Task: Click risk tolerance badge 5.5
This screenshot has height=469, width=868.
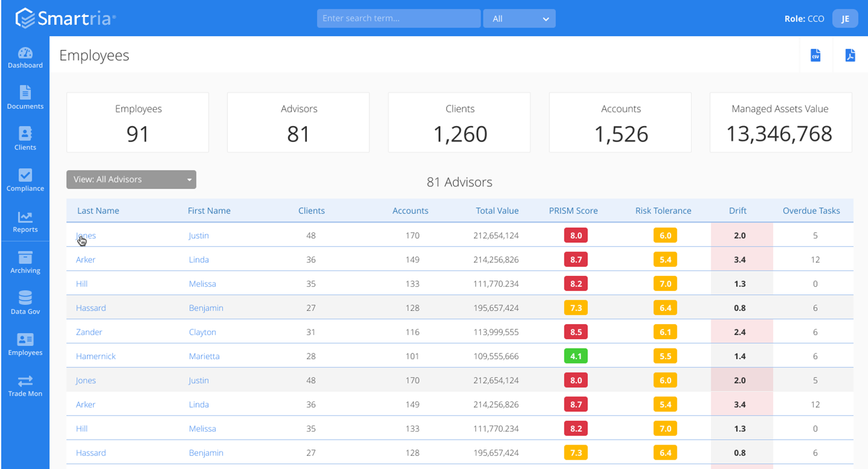Action: (x=665, y=356)
